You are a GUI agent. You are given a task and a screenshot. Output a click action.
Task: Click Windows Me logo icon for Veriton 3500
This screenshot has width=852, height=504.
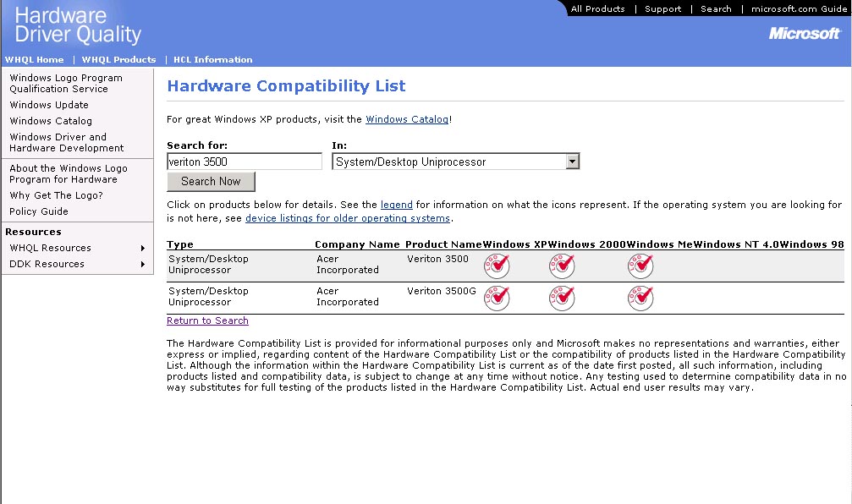coord(640,266)
